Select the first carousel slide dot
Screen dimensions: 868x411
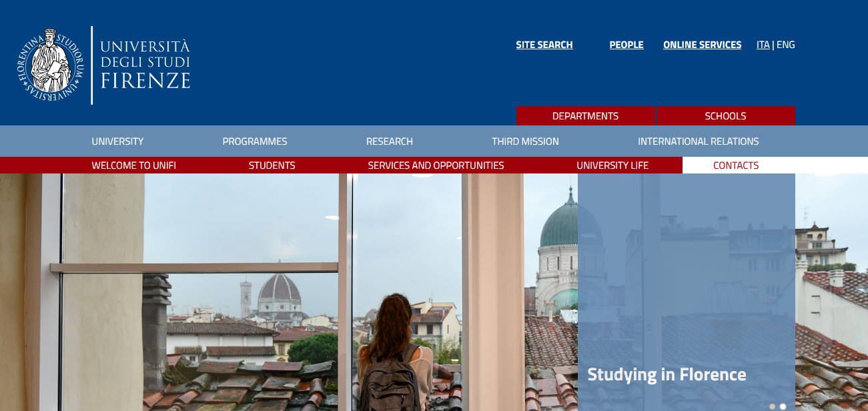773,406
